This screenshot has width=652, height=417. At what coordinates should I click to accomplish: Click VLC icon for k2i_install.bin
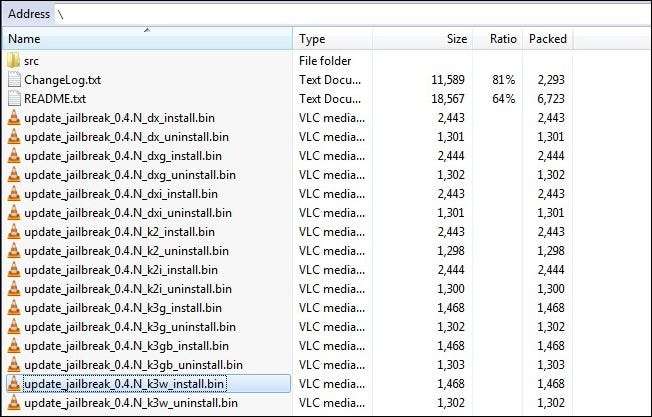pyautogui.click(x=14, y=270)
